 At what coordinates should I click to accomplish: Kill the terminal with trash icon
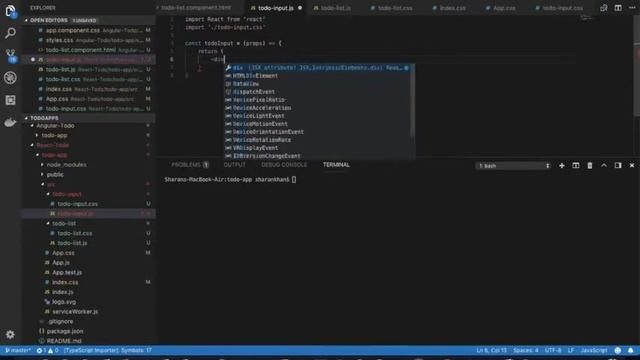(x=590, y=165)
